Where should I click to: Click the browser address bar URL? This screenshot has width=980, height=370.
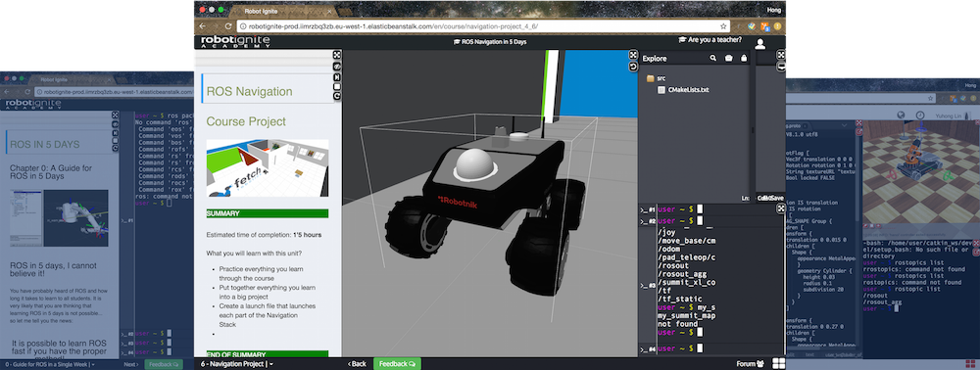(x=393, y=26)
